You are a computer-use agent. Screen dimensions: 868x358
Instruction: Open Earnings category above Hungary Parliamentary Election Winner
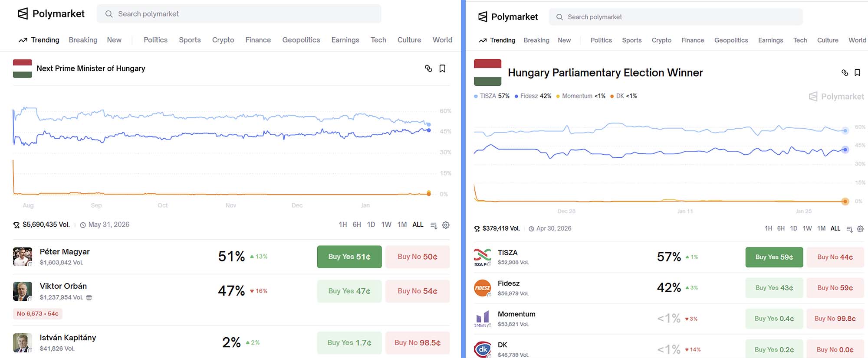(x=770, y=40)
